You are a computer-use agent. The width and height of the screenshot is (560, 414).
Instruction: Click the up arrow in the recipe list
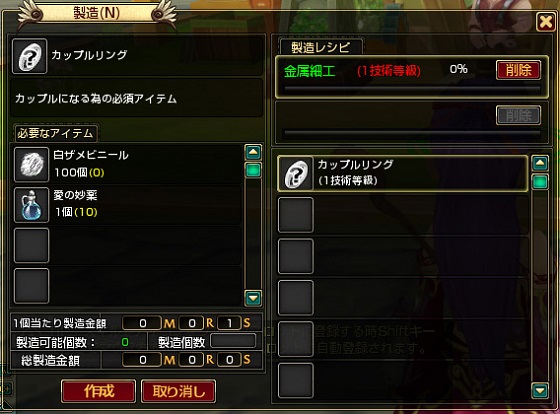(540, 163)
